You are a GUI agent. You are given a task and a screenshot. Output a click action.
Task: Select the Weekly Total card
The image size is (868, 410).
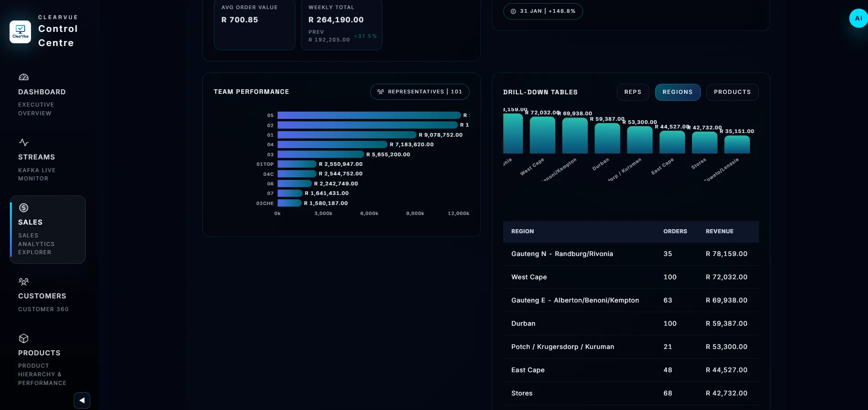click(341, 25)
